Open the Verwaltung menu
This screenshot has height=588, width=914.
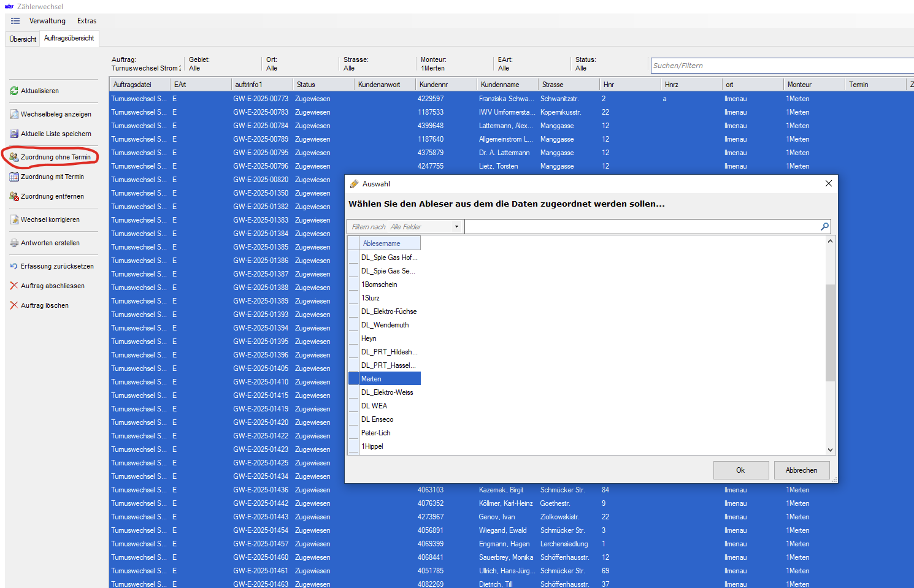click(x=47, y=21)
